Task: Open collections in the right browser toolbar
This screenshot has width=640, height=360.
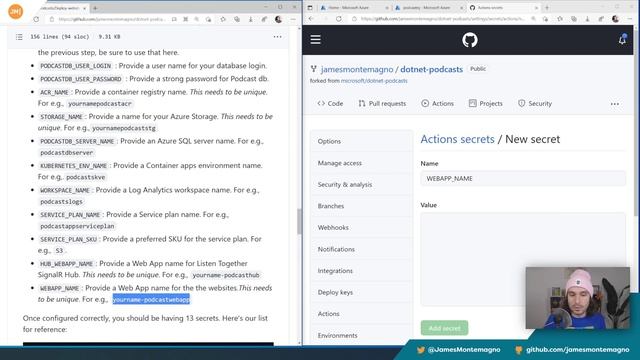Action: [x=574, y=19]
